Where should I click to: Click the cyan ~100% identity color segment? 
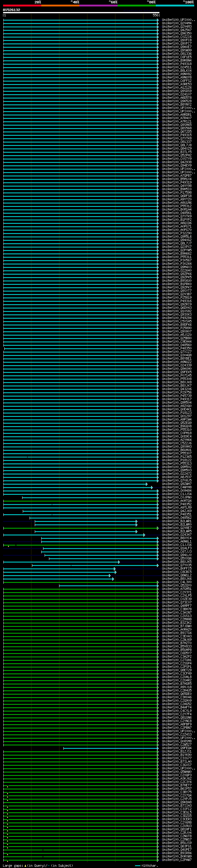pyautogui.click(x=175, y=6)
